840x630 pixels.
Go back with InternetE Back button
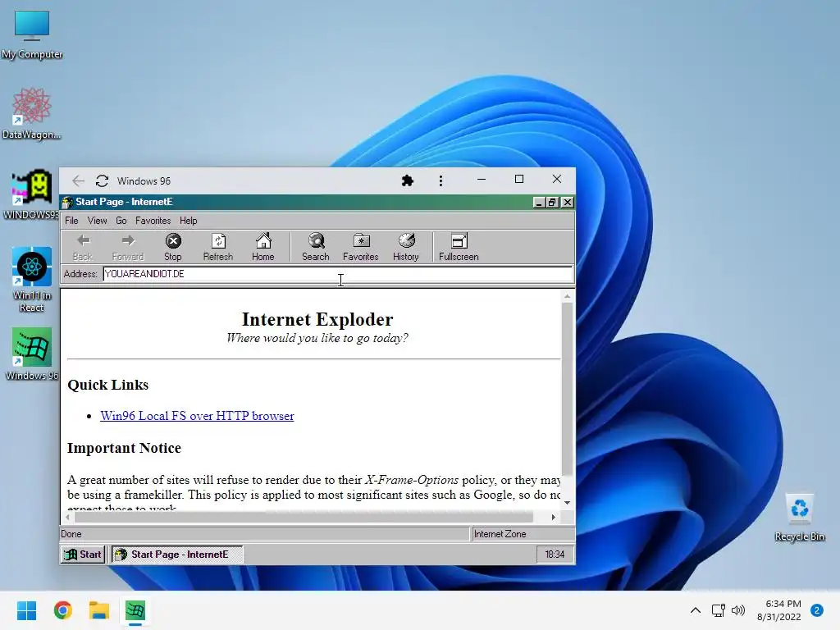pyautogui.click(x=83, y=247)
